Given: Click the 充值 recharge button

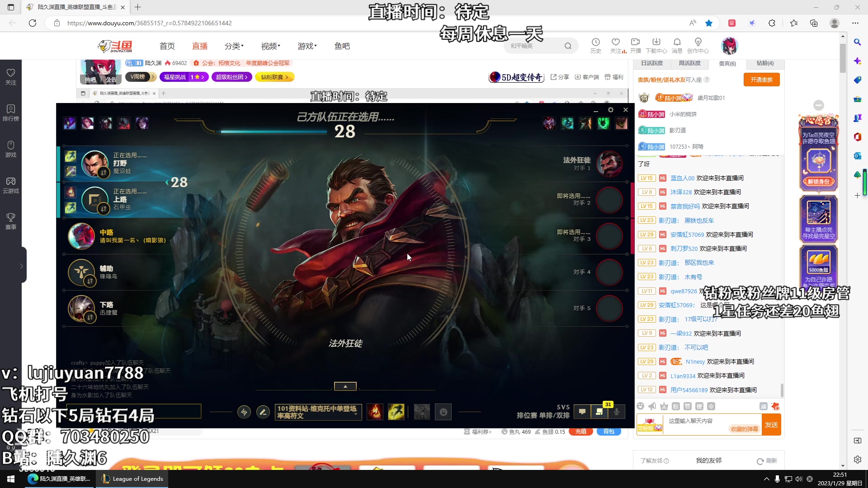Looking at the screenshot, I should pyautogui.click(x=581, y=432).
